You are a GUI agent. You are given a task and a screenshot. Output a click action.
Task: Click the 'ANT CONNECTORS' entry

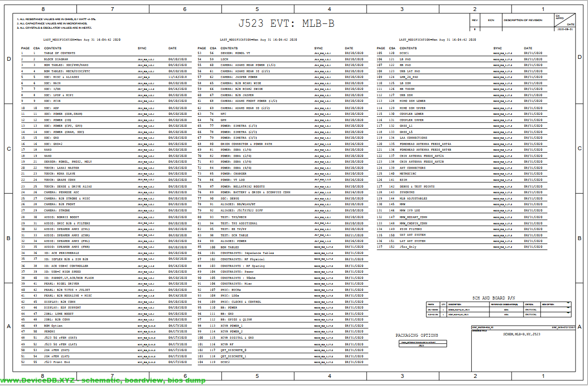tap(413, 168)
